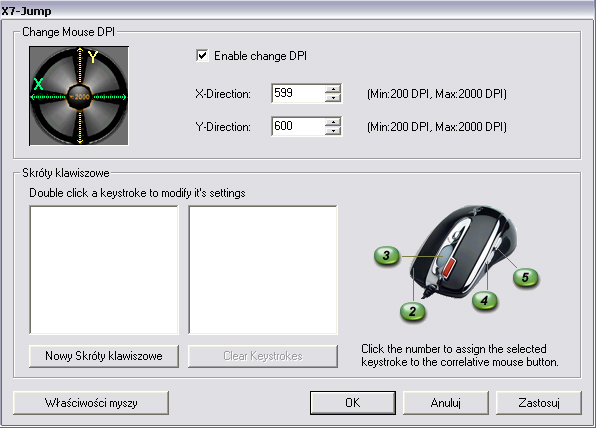The width and height of the screenshot is (598, 430).
Task: Click the 'Click the number to assign' instruction text
Action: pos(460,355)
